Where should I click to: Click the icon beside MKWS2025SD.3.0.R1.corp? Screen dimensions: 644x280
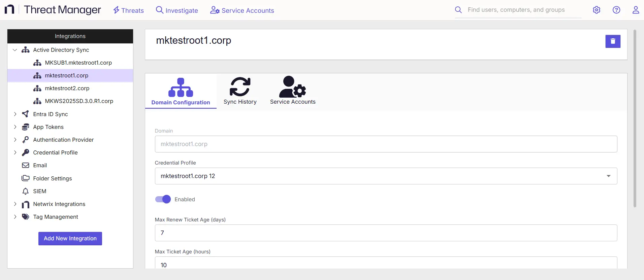pos(37,101)
